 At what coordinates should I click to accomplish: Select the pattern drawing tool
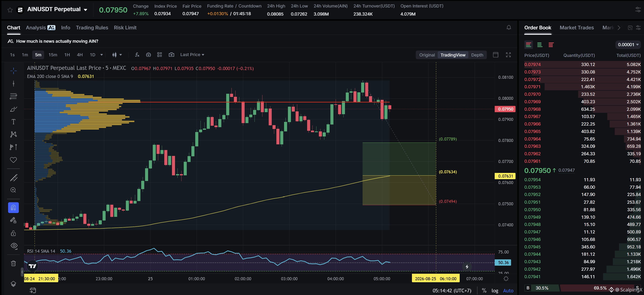click(14, 134)
